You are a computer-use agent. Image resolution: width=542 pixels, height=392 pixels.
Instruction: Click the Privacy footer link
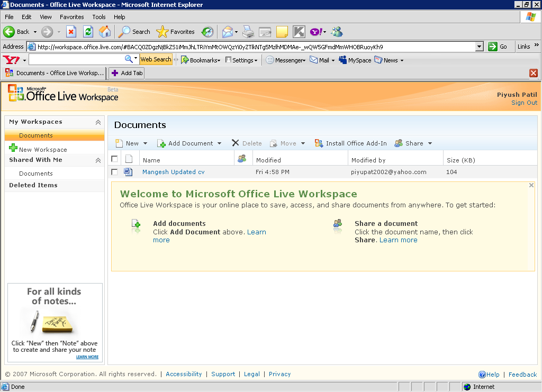pos(279,374)
